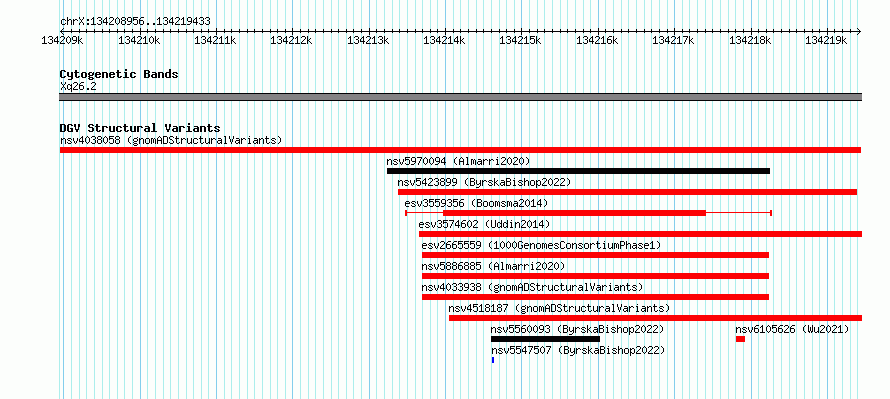This screenshot has width=890, height=399.
Task: Open the nsv5547507 (ByrskaBishop2022) label
Action: pos(577,350)
